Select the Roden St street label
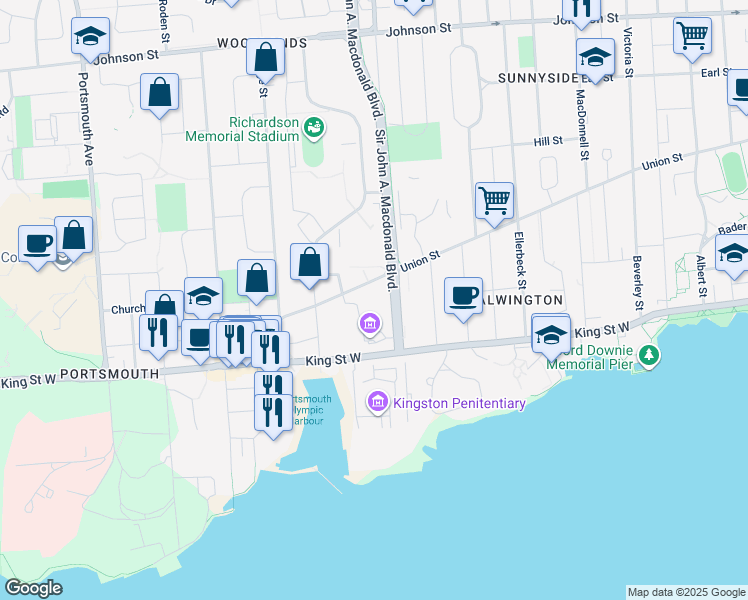Screen dimensions: 748x600 click(x=164, y=21)
